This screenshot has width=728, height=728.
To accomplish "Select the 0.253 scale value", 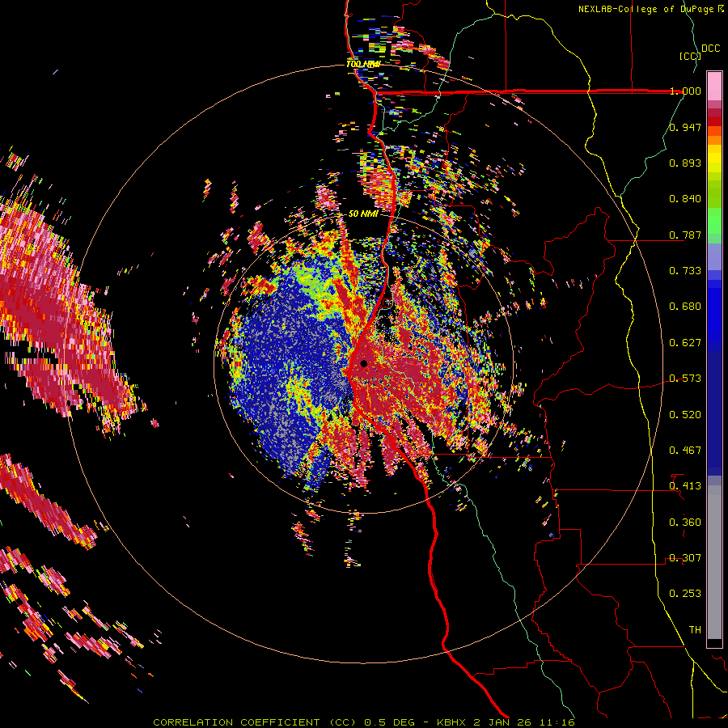I will tap(685, 594).
